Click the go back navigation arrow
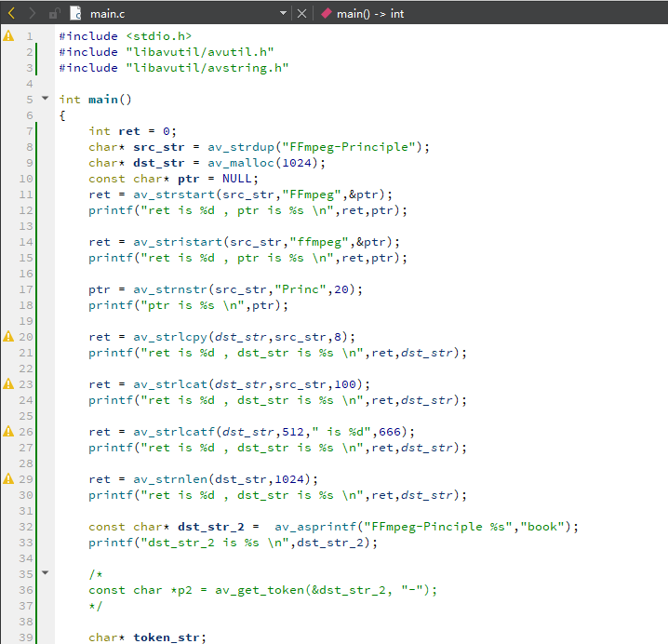Viewport: 668px width, 644px height. (11, 13)
